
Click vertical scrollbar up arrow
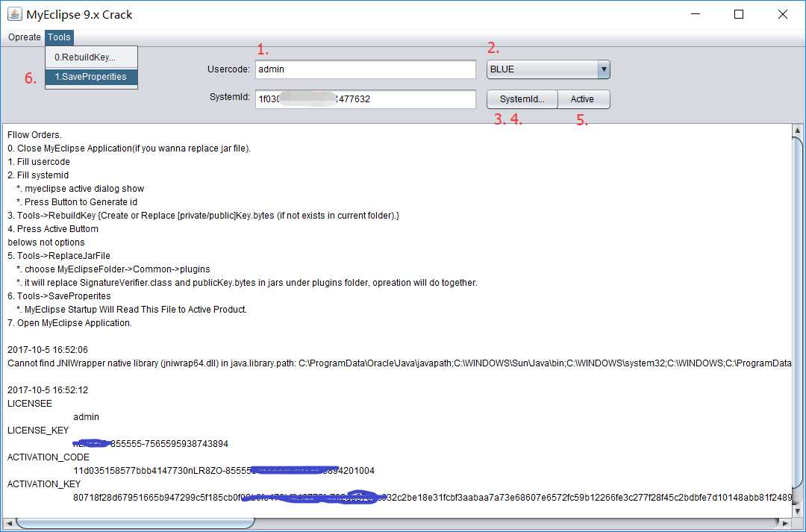[797, 130]
